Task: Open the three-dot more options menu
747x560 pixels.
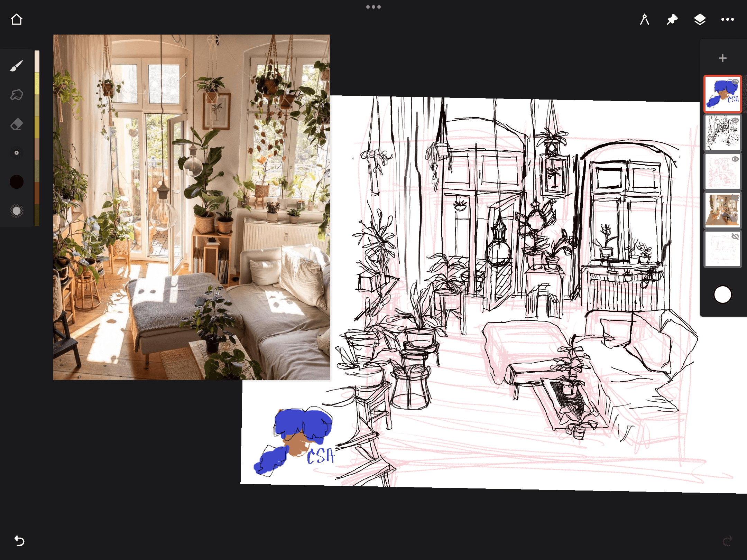Action: tap(727, 19)
